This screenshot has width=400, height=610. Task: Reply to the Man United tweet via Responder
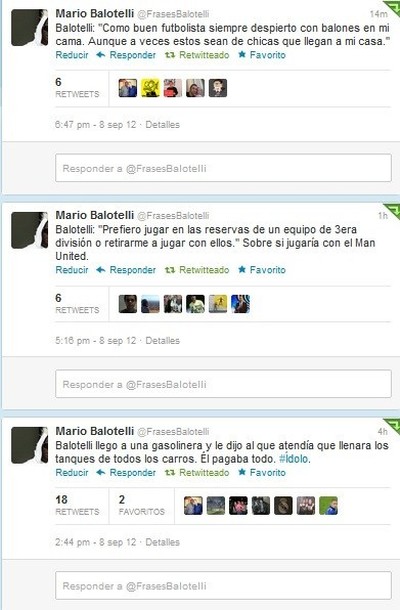(x=126, y=270)
